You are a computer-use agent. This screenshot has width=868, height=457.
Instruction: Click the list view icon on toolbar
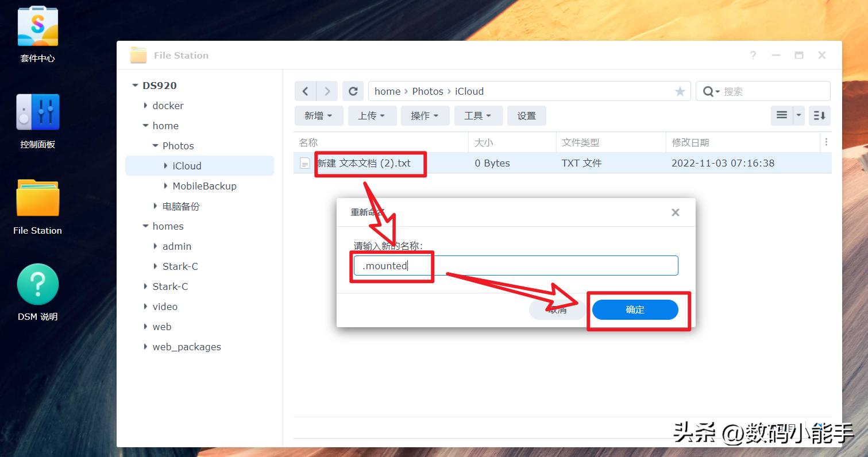pos(781,115)
